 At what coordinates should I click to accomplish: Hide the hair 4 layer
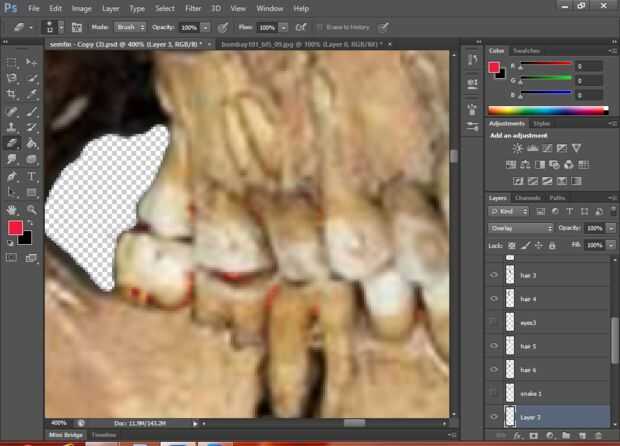point(494,299)
